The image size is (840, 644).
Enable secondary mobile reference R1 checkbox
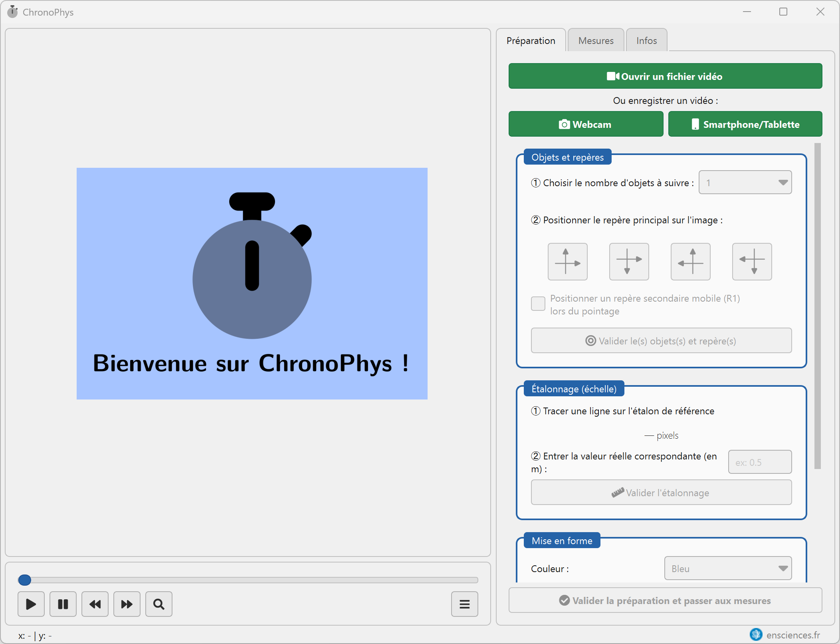point(538,304)
